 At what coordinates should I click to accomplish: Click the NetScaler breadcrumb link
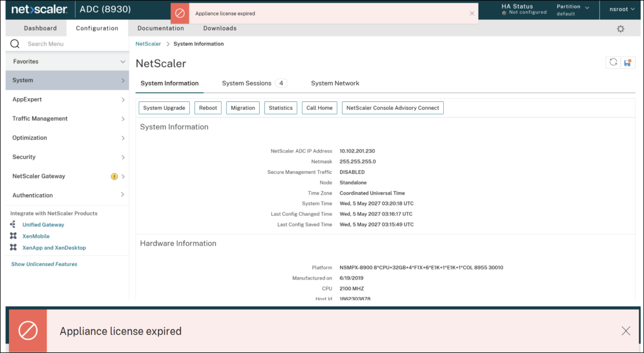pos(148,44)
